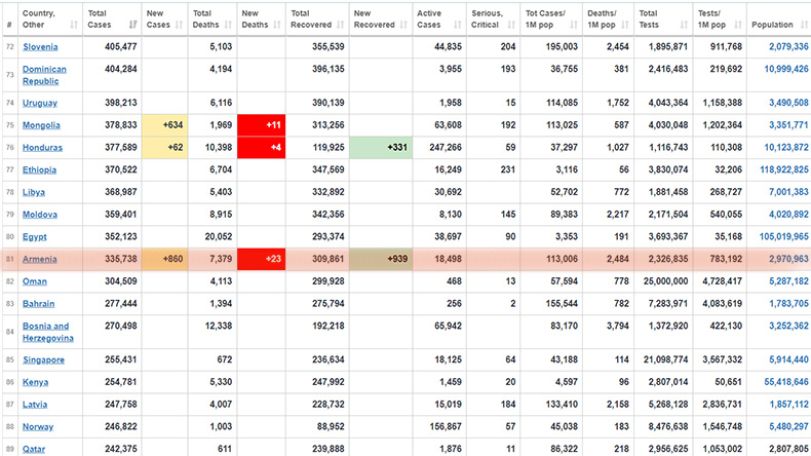Click Honduras red new deaths cell

tap(261, 147)
